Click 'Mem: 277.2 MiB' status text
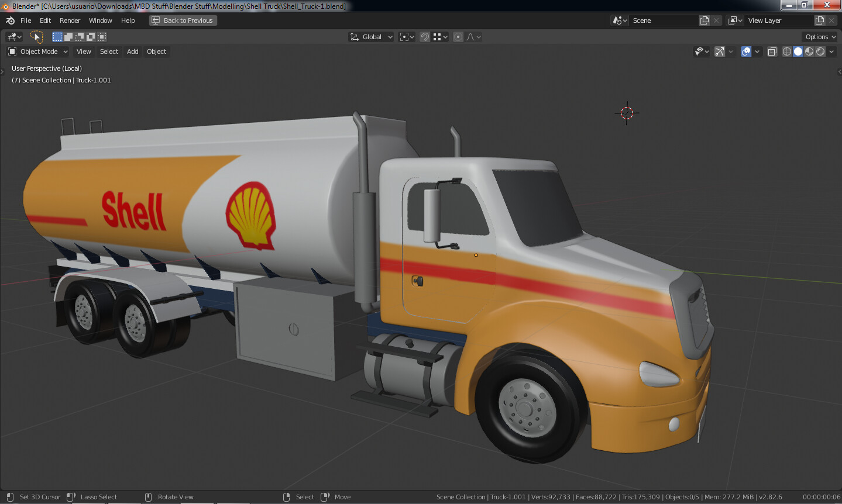Image resolution: width=842 pixels, height=504 pixels. point(729,497)
